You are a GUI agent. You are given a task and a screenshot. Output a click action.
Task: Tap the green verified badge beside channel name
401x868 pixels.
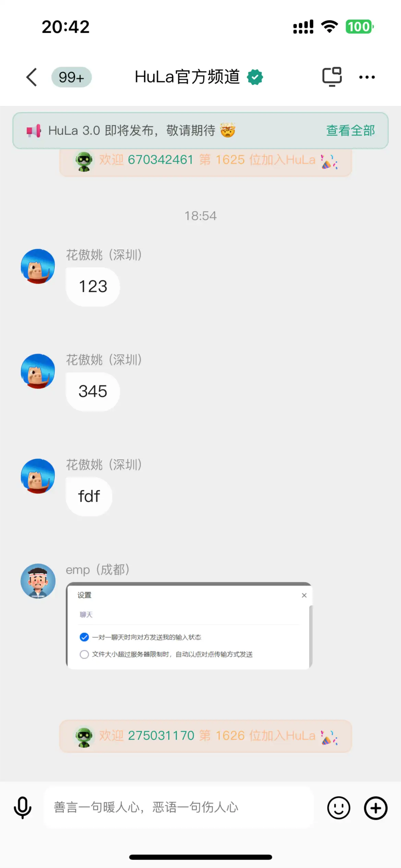click(255, 77)
